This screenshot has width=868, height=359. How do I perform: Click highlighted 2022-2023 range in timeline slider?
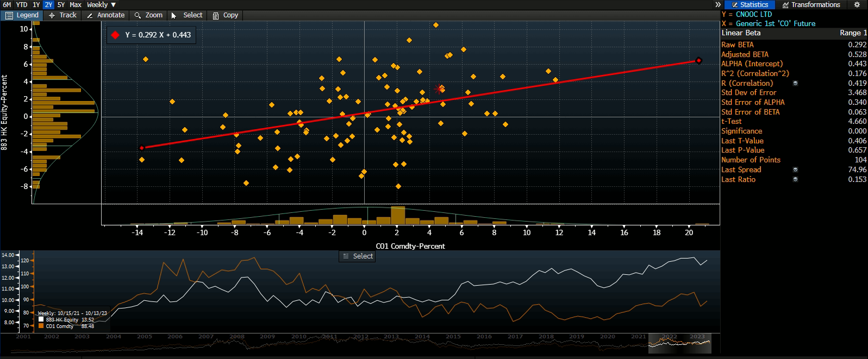[x=679, y=343]
